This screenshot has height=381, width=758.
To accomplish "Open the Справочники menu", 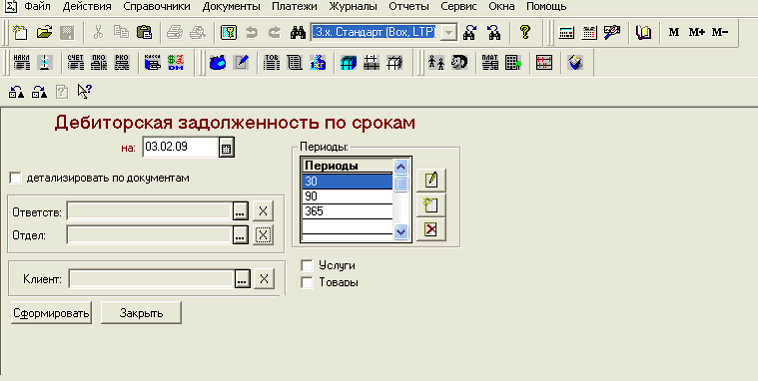I will tap(157, 7).
